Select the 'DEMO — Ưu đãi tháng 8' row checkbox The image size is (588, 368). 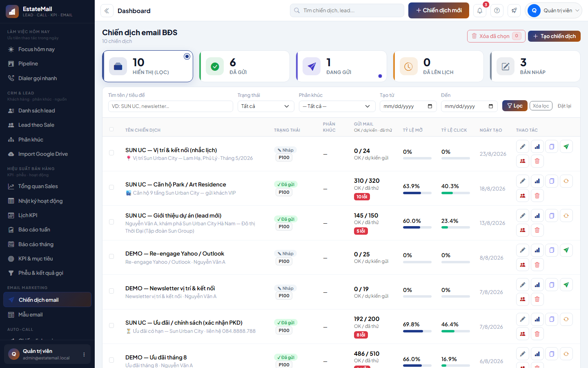(111, 360)
